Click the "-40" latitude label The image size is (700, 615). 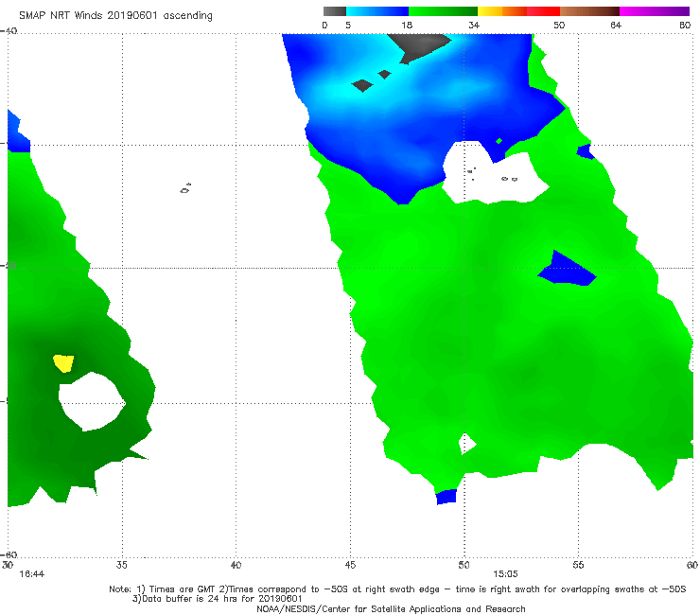point(9,31)
